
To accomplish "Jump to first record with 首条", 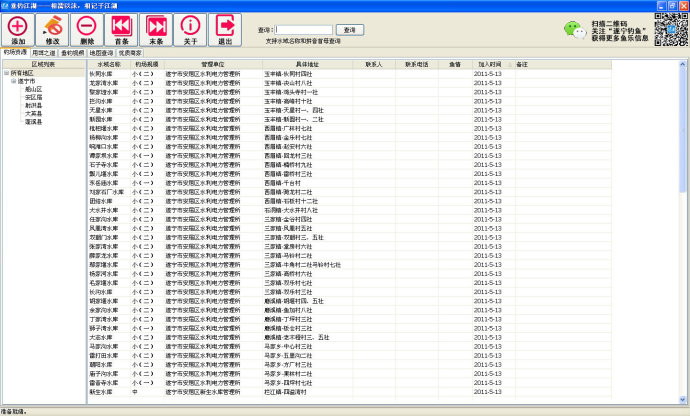I will [121, 29].
